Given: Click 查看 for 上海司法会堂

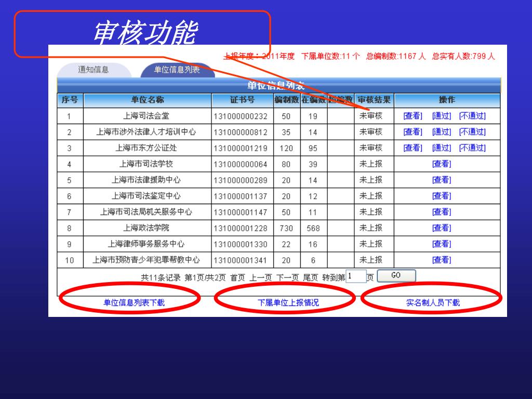Looking at the screenshot, I should 413,116.
